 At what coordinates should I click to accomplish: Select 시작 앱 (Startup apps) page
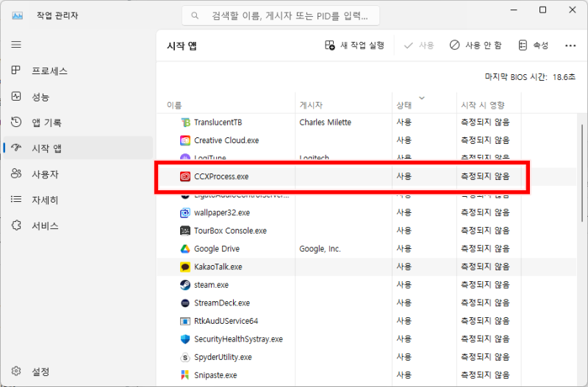[78, 148]
